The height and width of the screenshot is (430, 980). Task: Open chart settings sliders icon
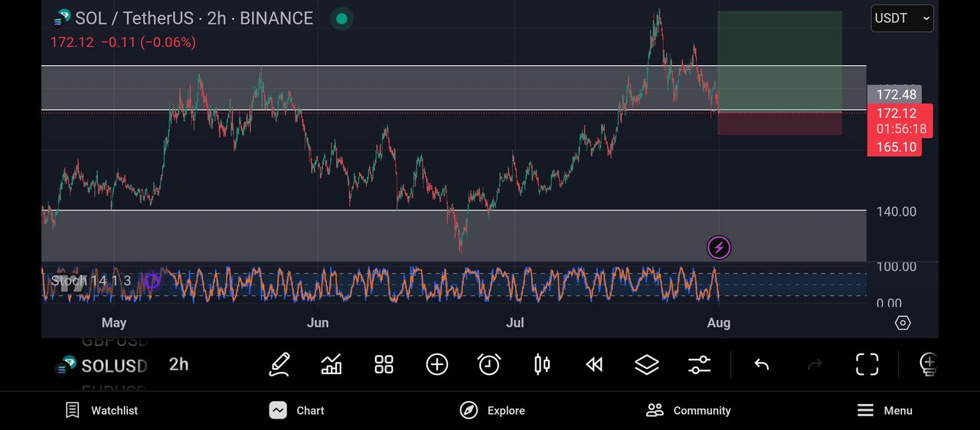pyautogui.click(x=700, y=364)
